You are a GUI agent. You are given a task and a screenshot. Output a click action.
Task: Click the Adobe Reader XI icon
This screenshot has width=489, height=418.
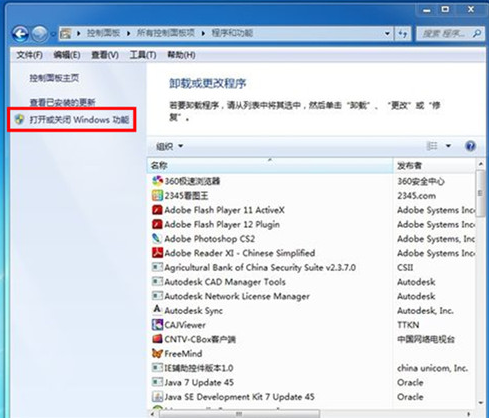157,253
